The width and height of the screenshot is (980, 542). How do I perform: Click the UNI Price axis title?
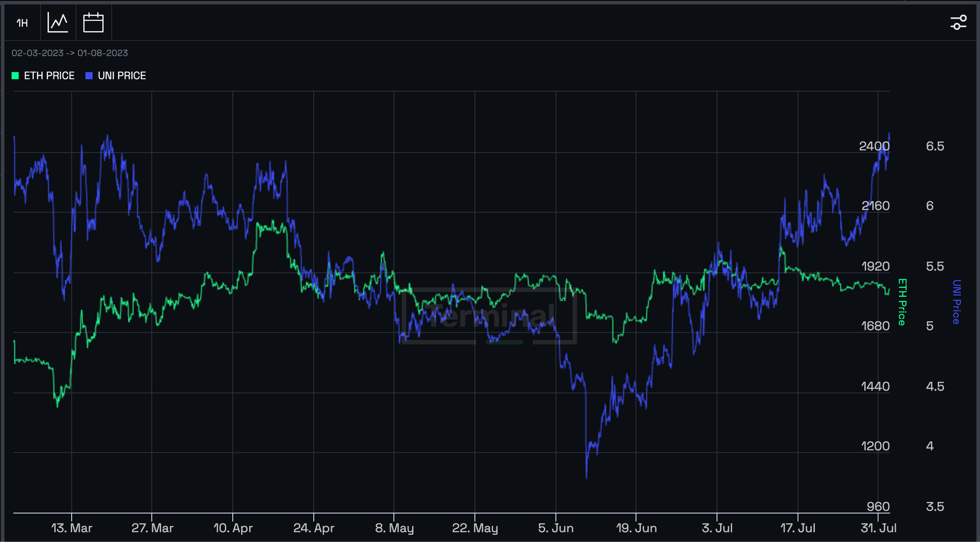(956, 302)
